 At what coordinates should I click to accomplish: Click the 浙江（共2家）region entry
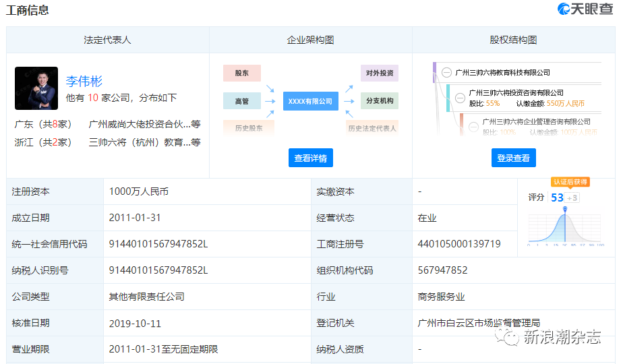pos(42,143)
